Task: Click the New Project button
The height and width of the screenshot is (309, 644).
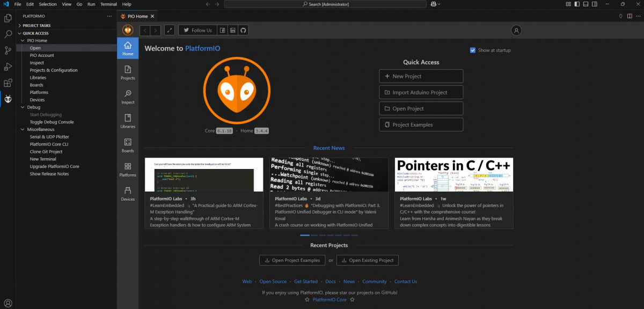Action: (421, 76)
